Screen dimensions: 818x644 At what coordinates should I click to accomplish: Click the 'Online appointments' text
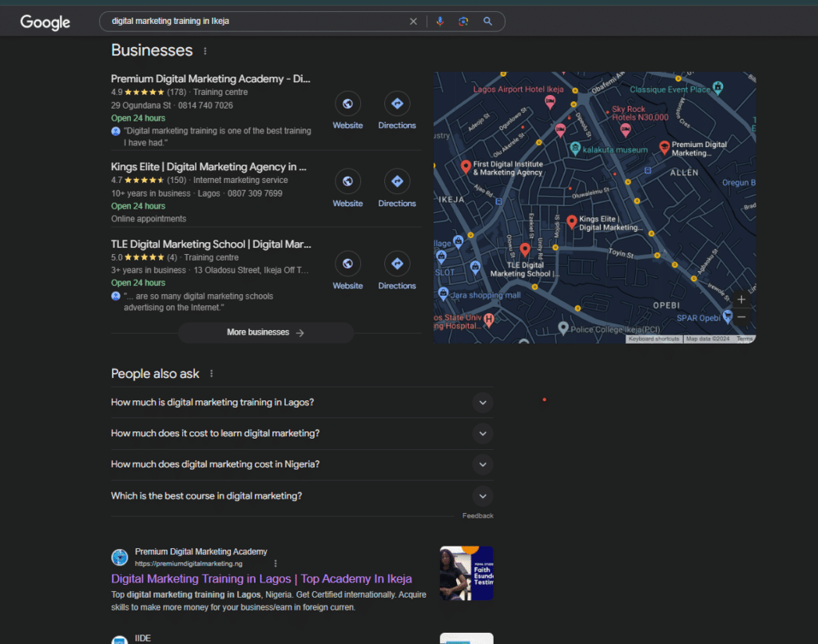pos(149,219)
